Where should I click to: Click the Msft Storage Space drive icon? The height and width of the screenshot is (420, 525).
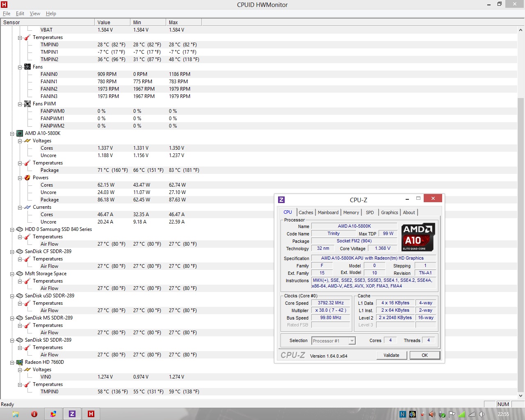[x=20, y=274]
